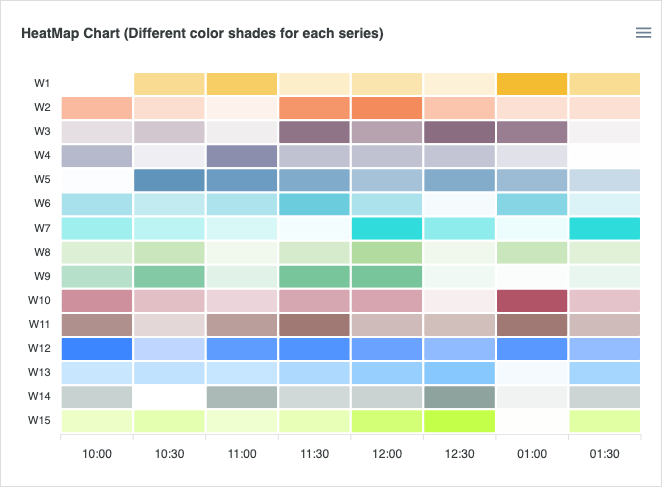Click the W2 cell at 11:30
662x487 pixels.
314,108
